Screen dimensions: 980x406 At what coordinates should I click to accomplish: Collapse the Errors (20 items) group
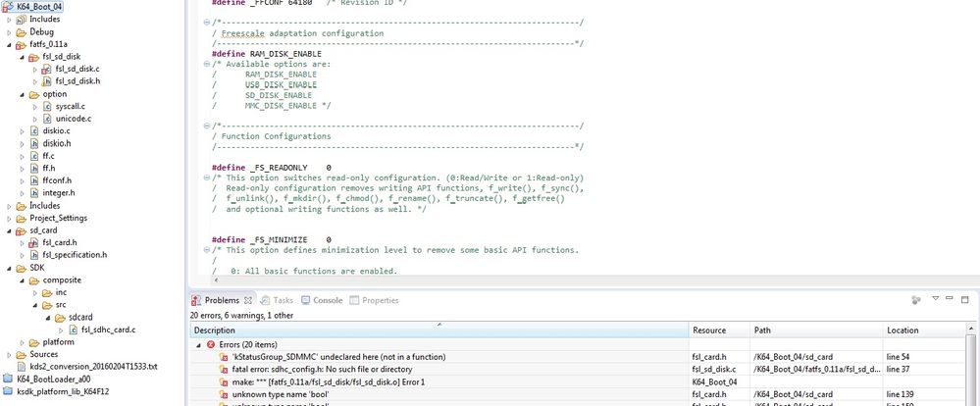click(x=199, y=345)
